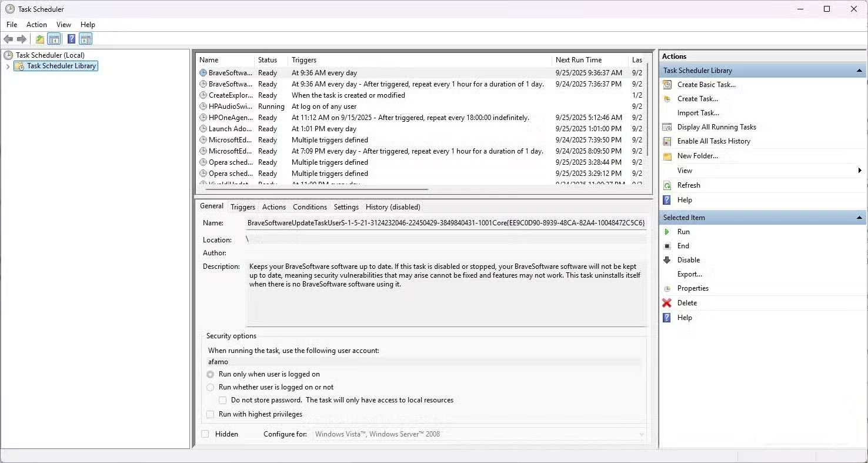Expand the Task Scheduler Library tree node
This screenshot has height=463, width=868.
(7, 66)
